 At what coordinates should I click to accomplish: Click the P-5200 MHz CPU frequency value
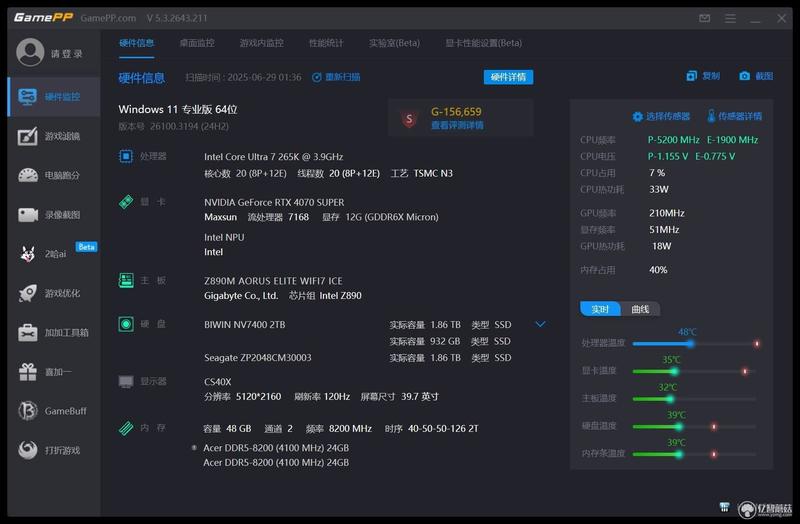point(673,140)
